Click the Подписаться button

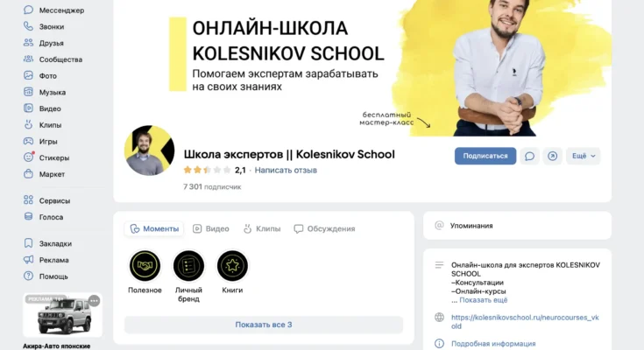point(485,156)
